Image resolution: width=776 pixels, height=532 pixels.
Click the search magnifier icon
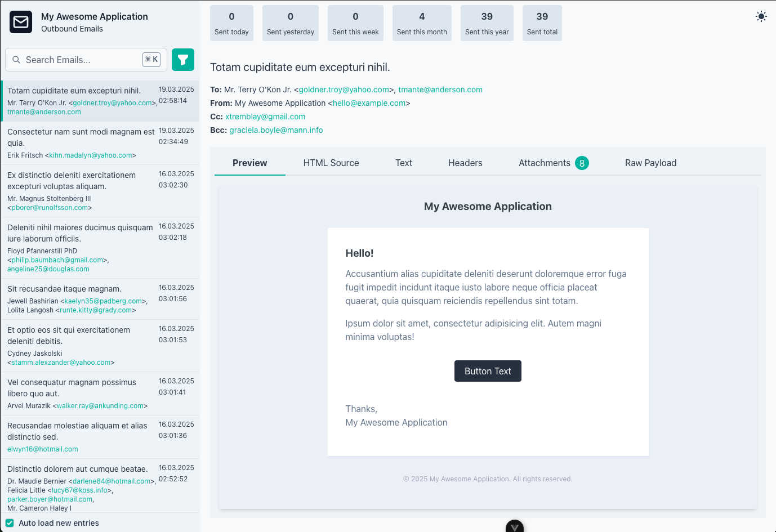[16, 59]
